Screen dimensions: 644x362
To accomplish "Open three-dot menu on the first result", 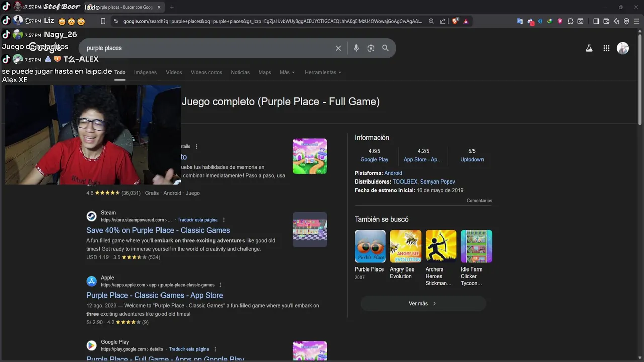I will pyautogui.click(x=196, y=146).
